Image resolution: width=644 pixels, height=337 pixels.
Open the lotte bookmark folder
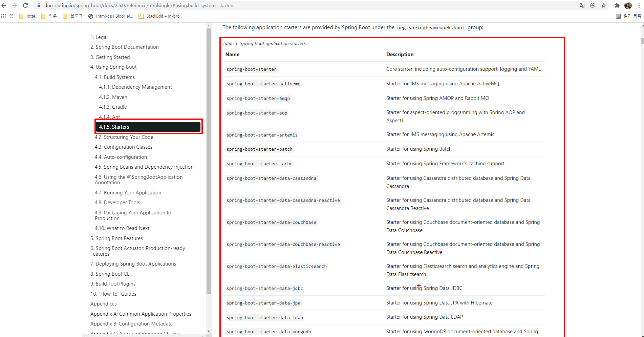[27, 16]
